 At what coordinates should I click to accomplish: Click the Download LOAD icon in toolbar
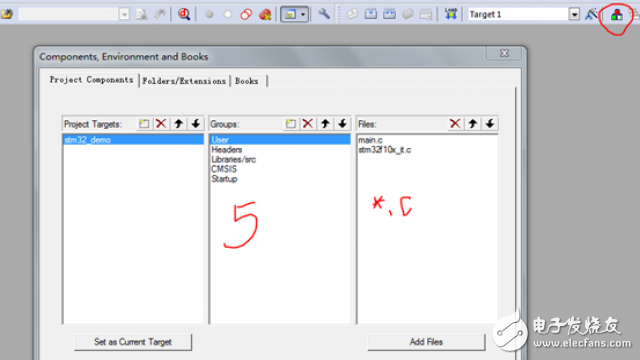pos(451,14)
